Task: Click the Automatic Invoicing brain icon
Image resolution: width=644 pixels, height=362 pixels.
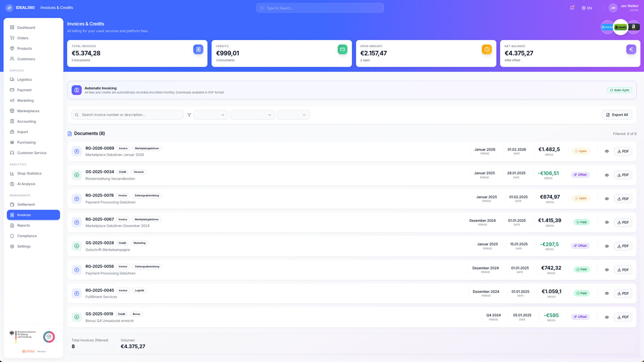Action: [76, 90]
